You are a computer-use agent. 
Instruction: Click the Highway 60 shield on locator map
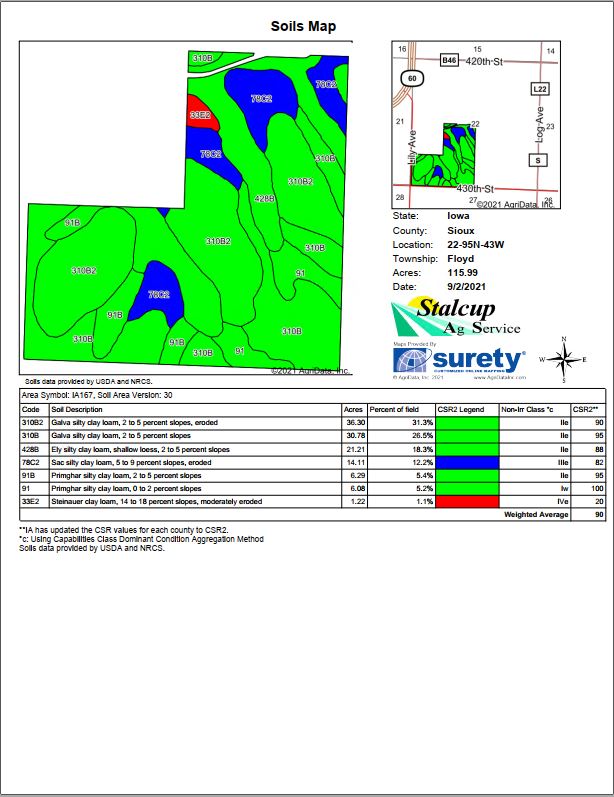point(412,78)
